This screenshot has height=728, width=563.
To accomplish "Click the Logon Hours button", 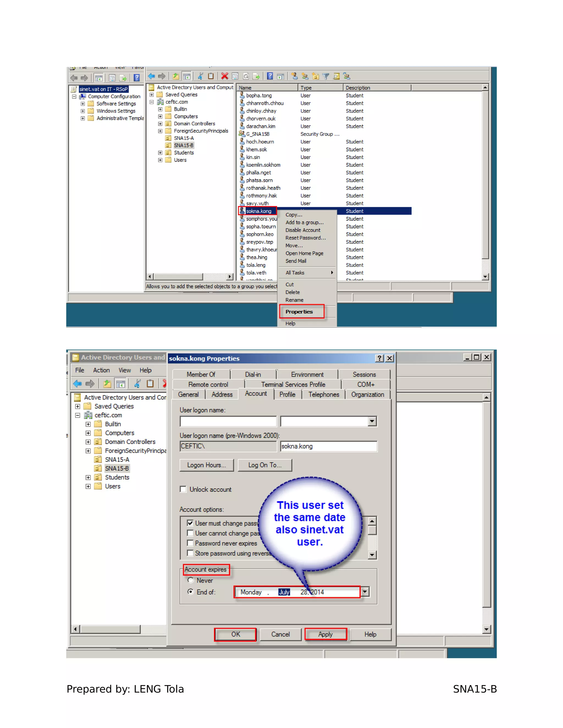I will [x=206, y=465].
